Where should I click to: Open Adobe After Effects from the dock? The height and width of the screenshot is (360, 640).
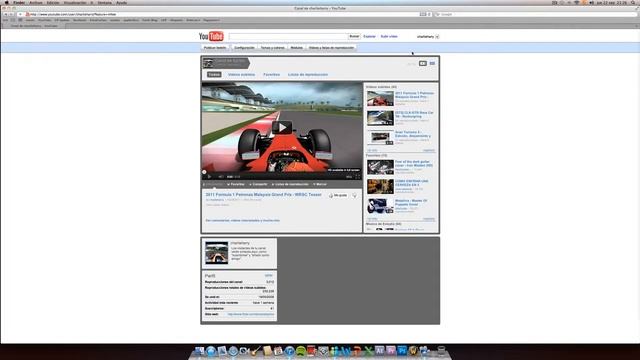pyautogui.click(x=380, y=351)
